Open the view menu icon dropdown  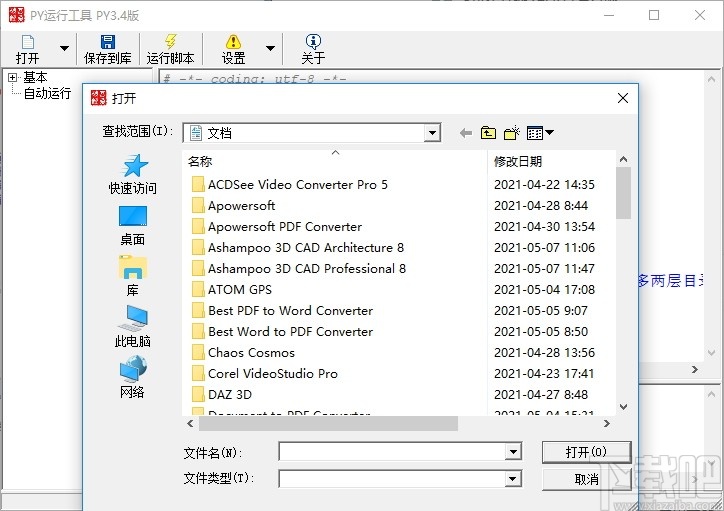coord(540,133)
